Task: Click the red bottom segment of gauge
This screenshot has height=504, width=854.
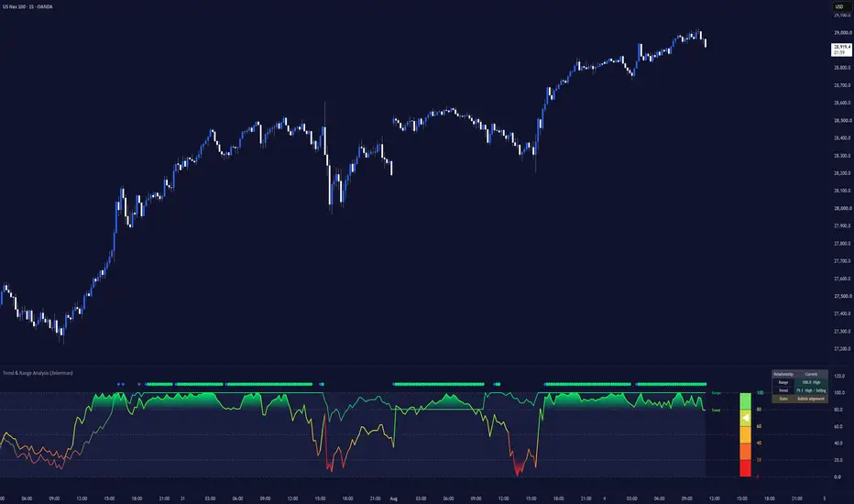Action: [745, 468]
